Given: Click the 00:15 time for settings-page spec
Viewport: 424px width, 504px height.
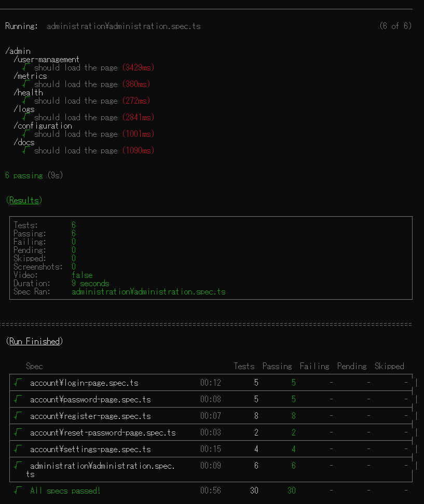Looking at the screenshot, I should pyautogui.click(x=211, y=449).
